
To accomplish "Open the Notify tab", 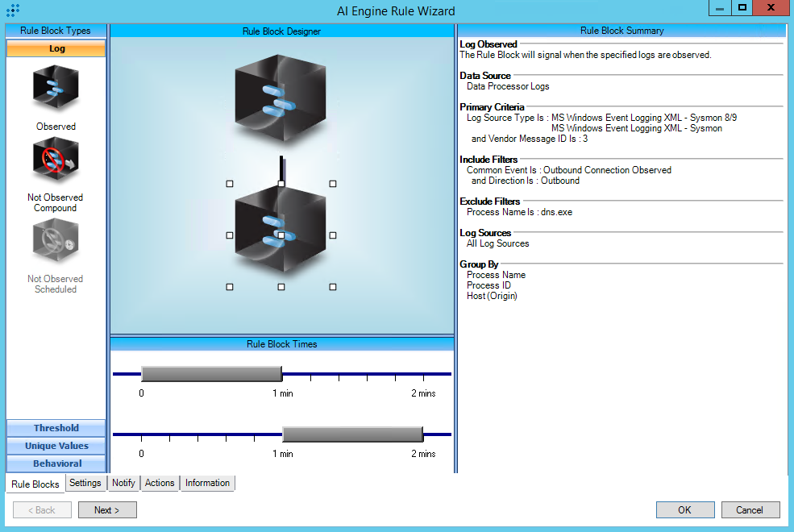I will [x=123, y=483].
